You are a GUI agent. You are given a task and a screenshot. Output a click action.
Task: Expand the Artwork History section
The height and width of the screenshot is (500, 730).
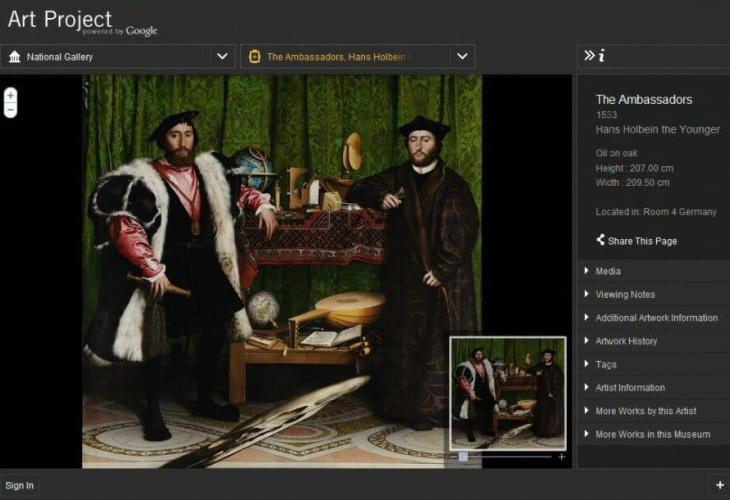pyautogui.click(x=626, y=341)
